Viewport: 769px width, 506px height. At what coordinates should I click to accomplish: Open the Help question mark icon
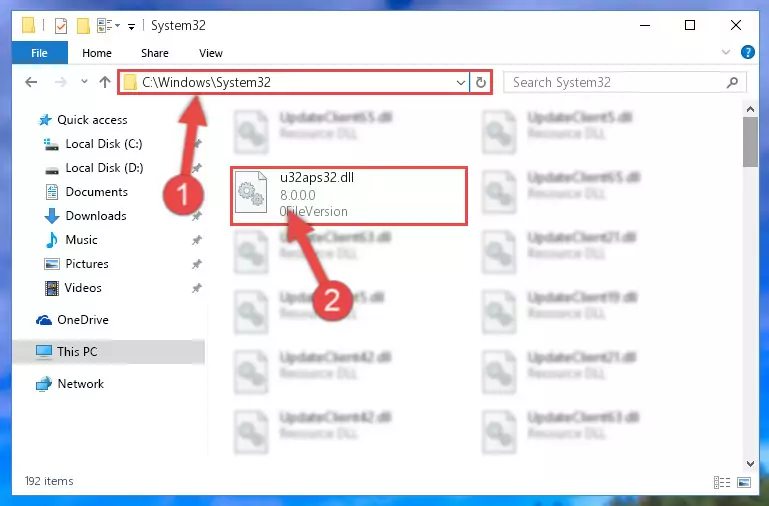(747, 52)
